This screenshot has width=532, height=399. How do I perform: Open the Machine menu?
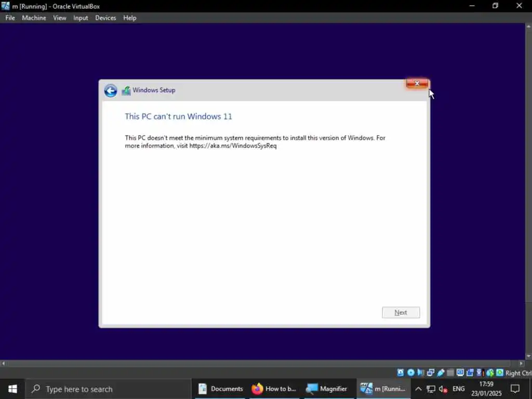(x=34, y=18)
